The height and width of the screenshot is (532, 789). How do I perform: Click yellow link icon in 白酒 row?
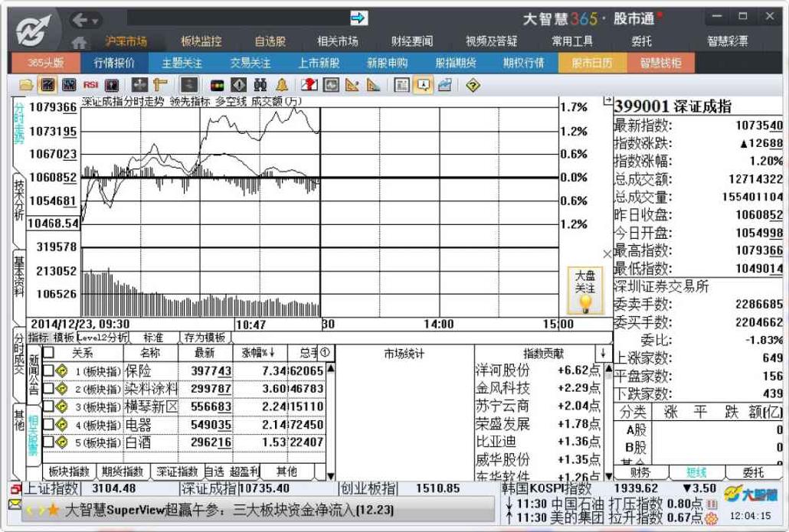(62, 442)
